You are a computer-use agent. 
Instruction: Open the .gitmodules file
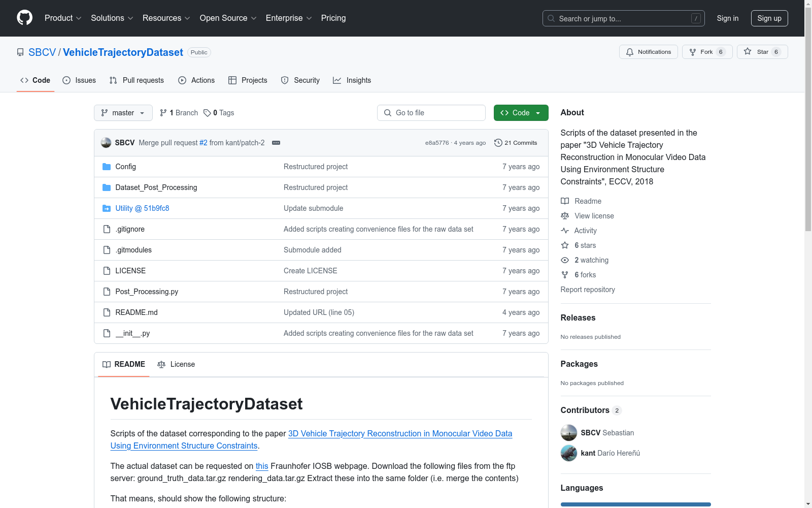click(x=133, y=250)
